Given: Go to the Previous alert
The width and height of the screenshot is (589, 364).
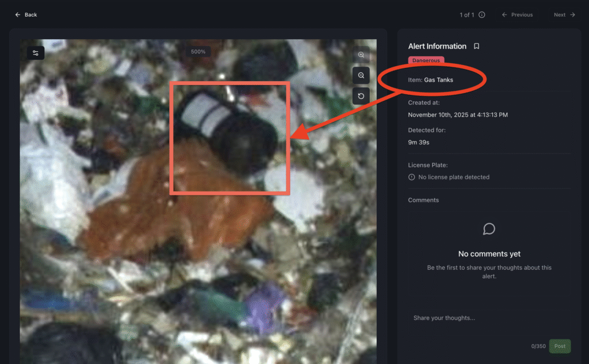Looking at the screenshot, I should [517, 15].
